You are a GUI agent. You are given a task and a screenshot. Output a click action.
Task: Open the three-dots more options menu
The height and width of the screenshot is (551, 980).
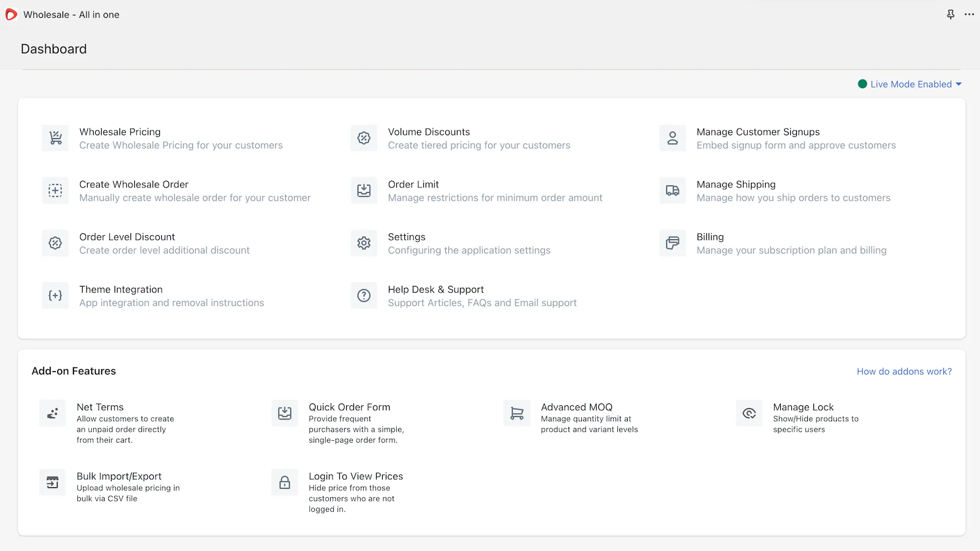969,15
